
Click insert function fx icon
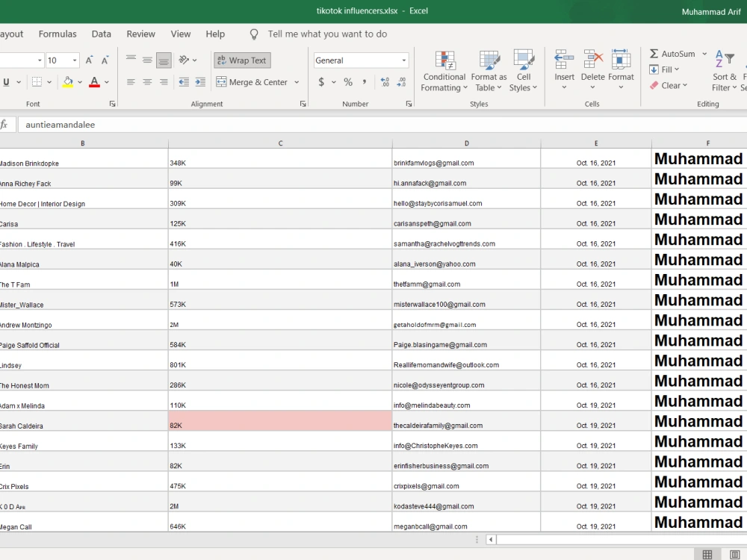pyautogui.click(x=4, y=125)
